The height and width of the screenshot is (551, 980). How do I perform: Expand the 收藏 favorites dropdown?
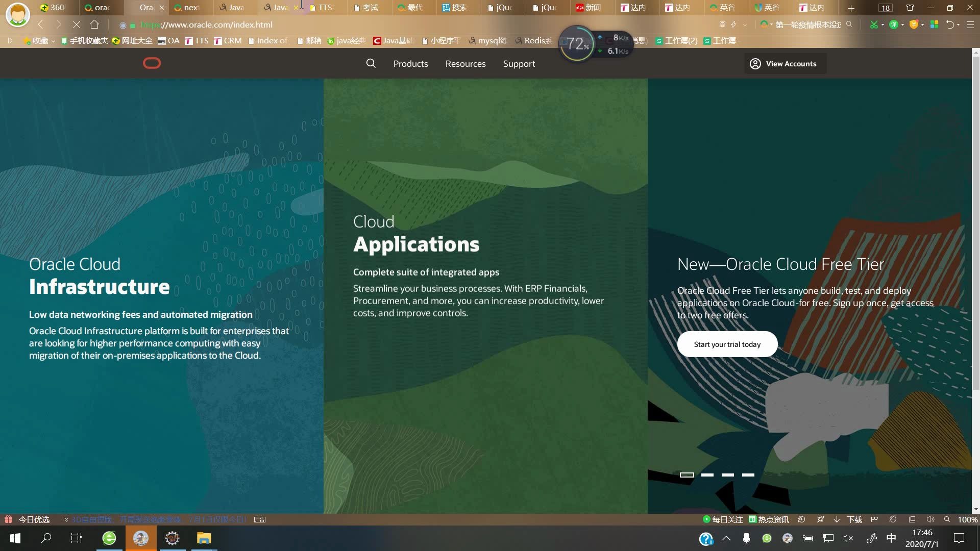(x=53, y=41)
